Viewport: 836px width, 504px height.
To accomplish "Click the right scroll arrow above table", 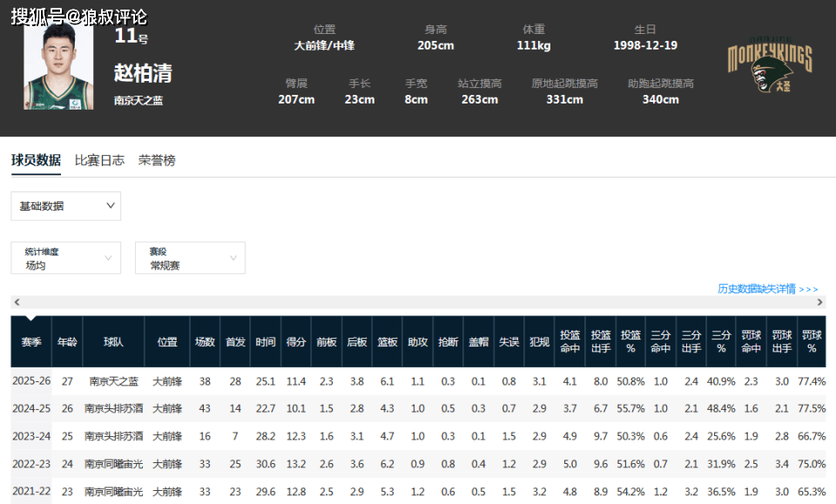I will point(819,302).
